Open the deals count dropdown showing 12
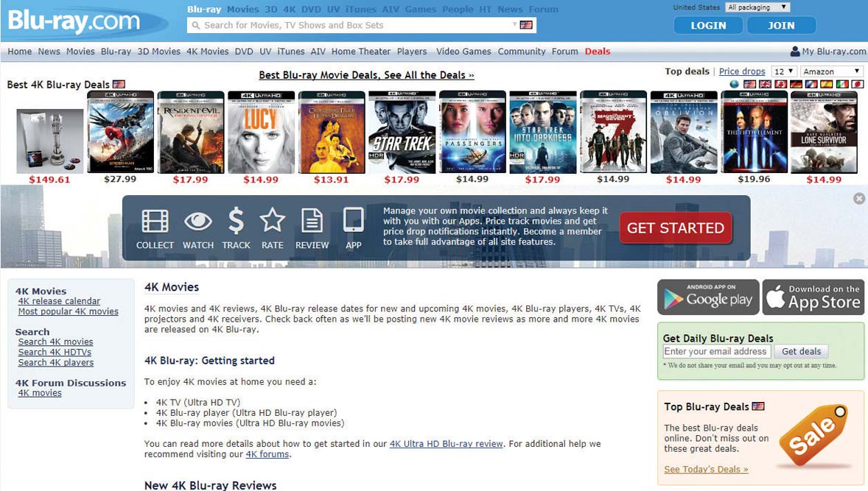 784,71
